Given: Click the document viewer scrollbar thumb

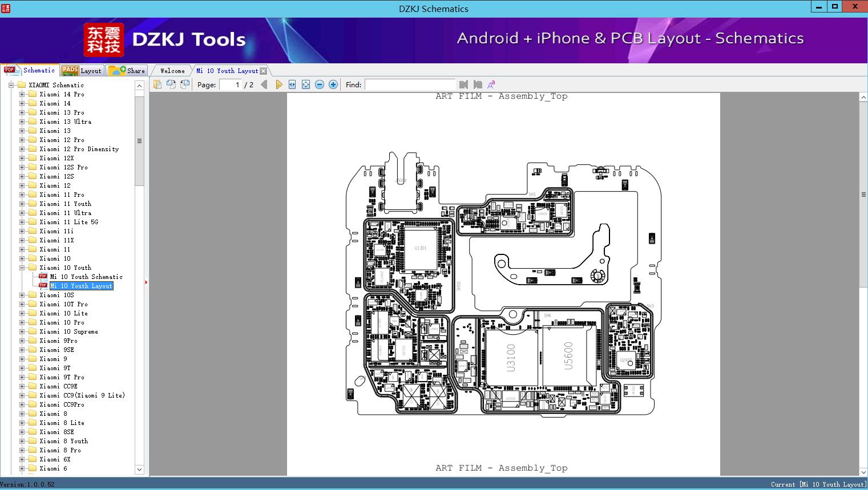Looking at the screenshot, I should pyautogui.click(x=863, y=195).
